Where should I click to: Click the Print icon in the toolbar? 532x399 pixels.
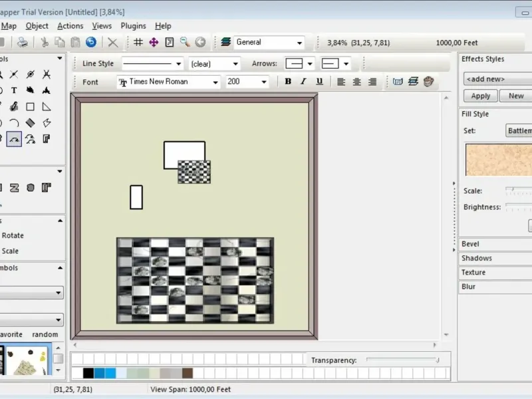tap(23, 43)
